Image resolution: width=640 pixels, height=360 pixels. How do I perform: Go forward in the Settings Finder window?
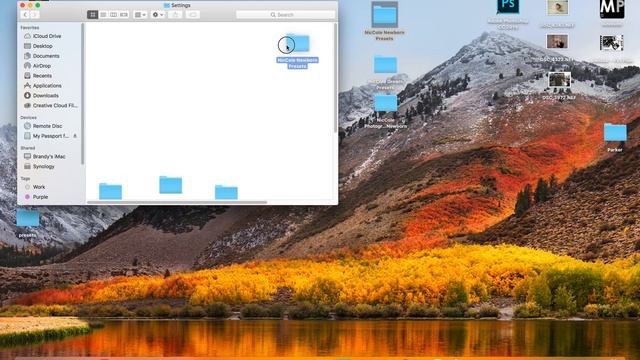(x=35, y=15)
